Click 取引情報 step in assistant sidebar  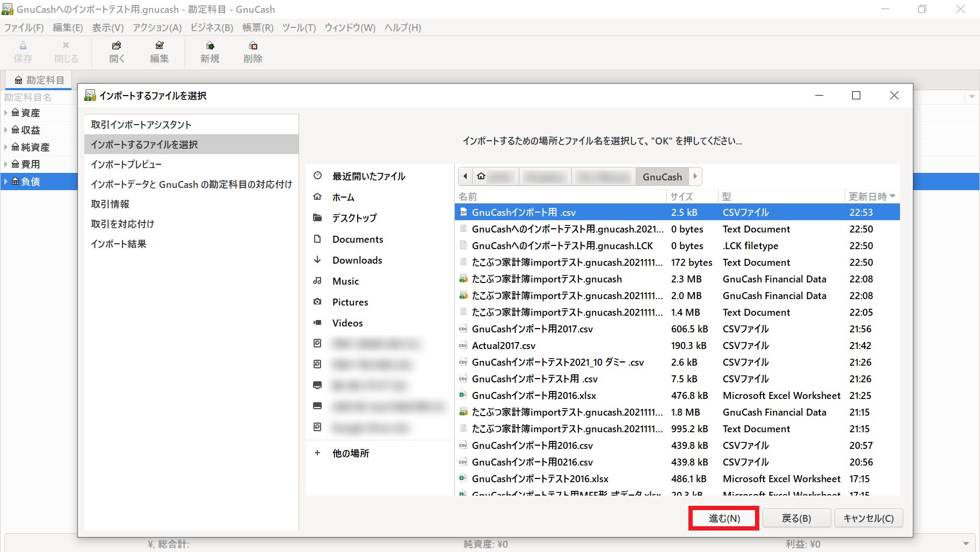point(191,204)
